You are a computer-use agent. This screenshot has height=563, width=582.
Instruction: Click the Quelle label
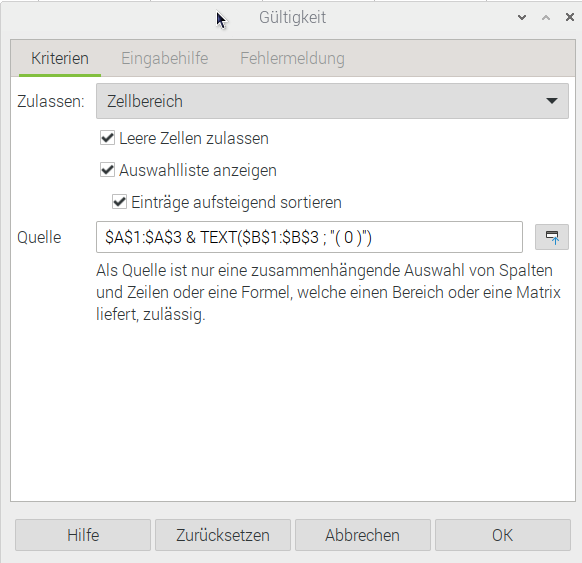[x=39, y=237]
